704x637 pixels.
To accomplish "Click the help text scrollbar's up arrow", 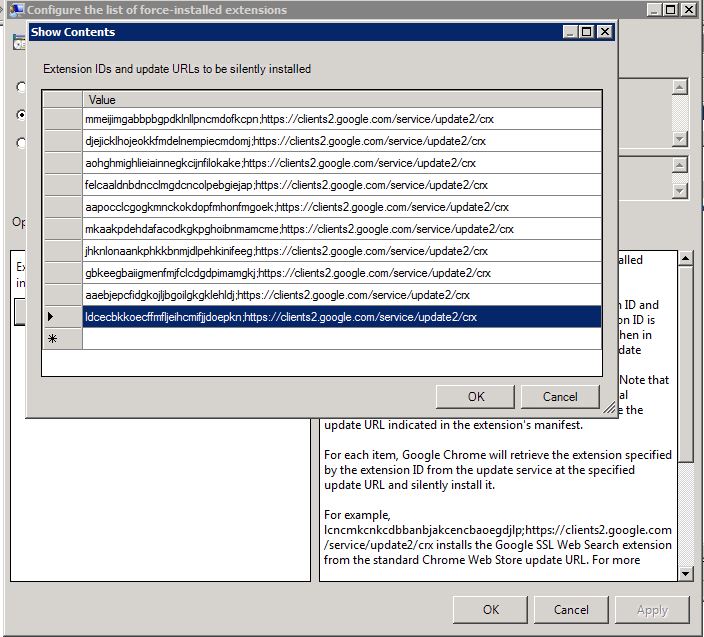I will click(x=686, y=259).
